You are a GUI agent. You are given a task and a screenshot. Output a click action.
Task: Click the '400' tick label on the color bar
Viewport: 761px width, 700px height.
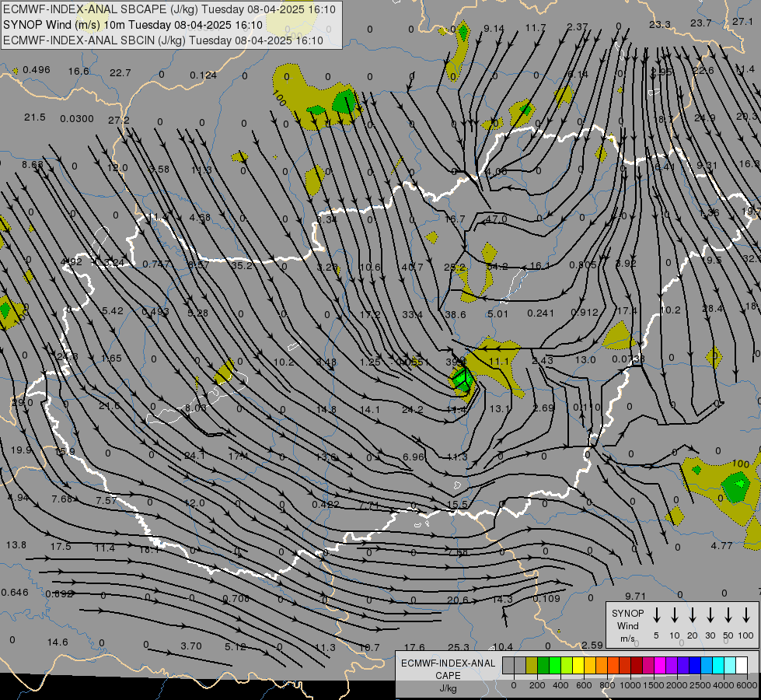(x=560, y=685)
